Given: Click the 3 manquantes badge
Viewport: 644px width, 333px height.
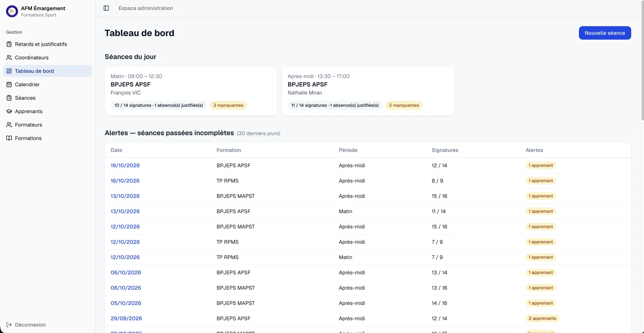Looking at the screenshot, I should click(228, 105).
